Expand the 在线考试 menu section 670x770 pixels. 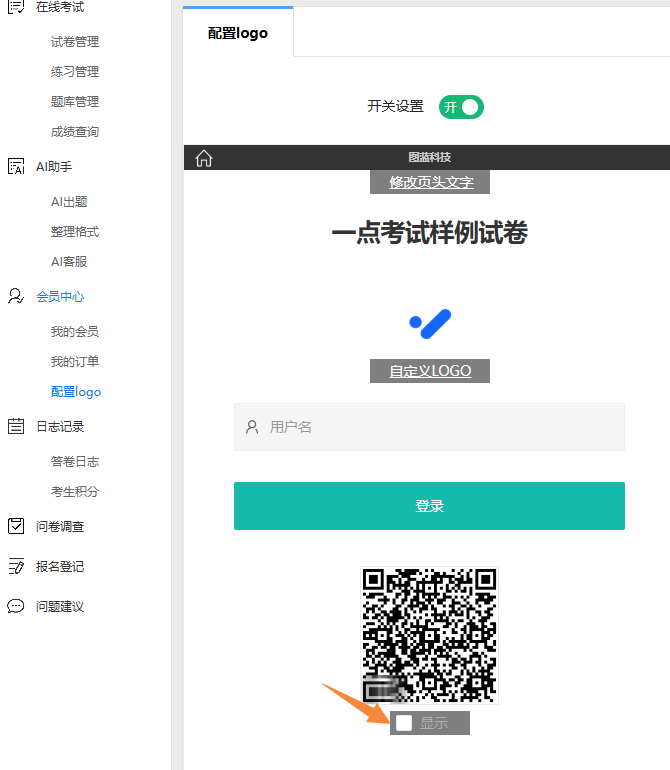tap(60, 7)
